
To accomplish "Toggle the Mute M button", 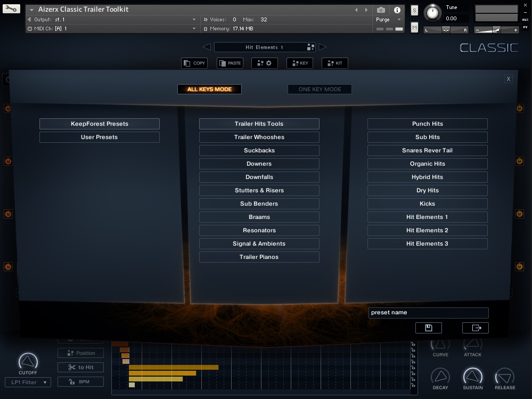I will tap(415, 27).
